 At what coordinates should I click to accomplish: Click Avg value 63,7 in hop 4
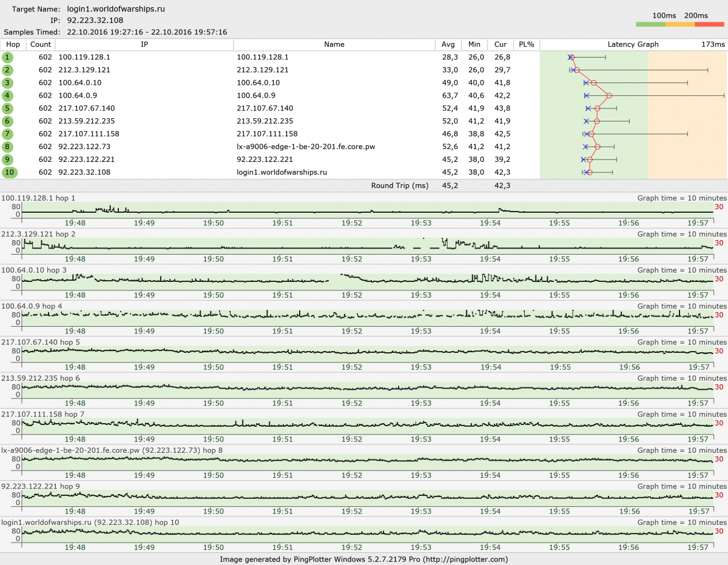[450, 95]
